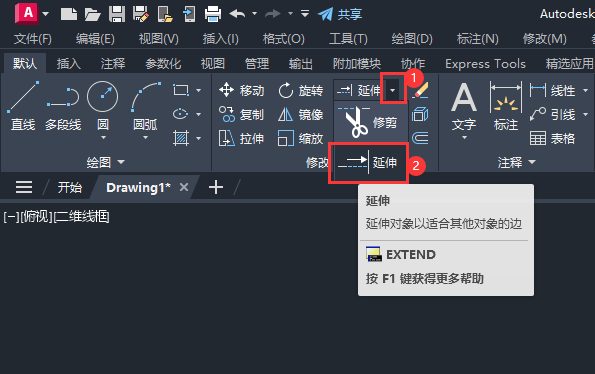Open the 标注(N) menu
595x374 pixels.
(477, 39)
